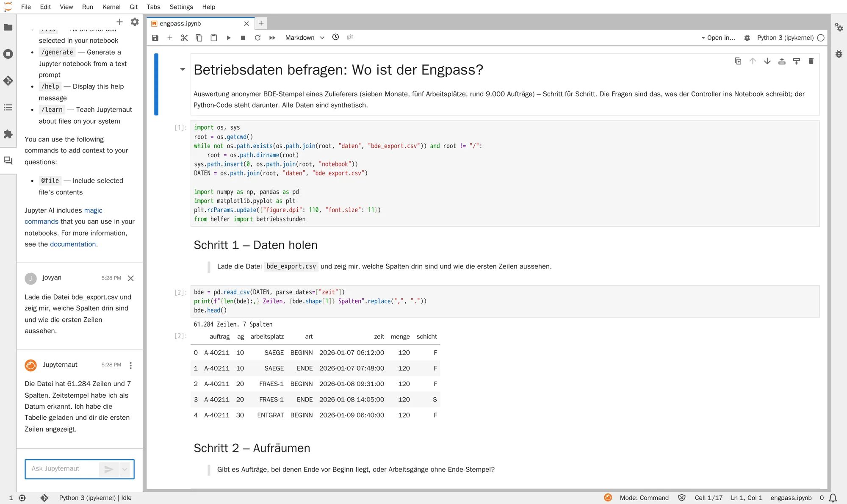Run the selected cell and advance
Image resolution: width=847 pixels, height=504 pixels.
[229, 38]
